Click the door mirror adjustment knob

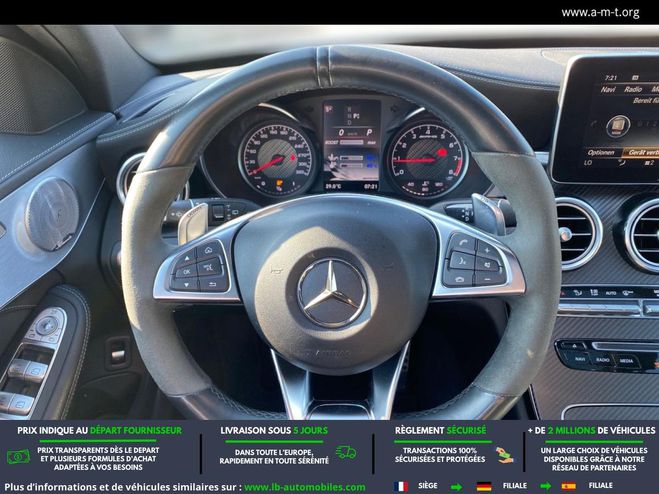point(47,325)
